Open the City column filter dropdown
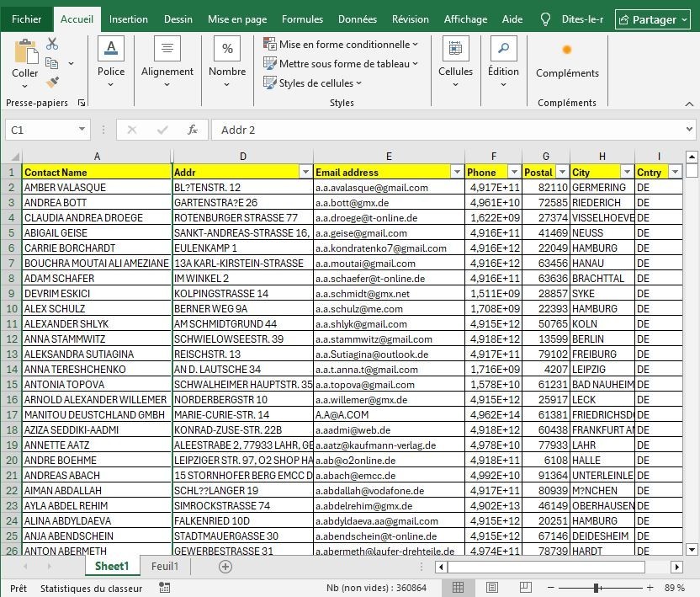Screen dimensions: 700x597 click(628, 172)
